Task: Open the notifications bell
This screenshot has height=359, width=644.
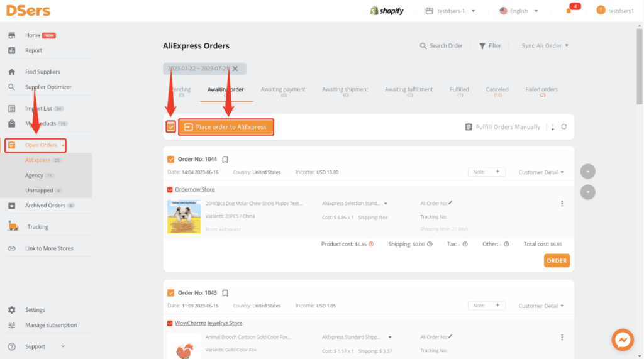Action: point(569,11)
